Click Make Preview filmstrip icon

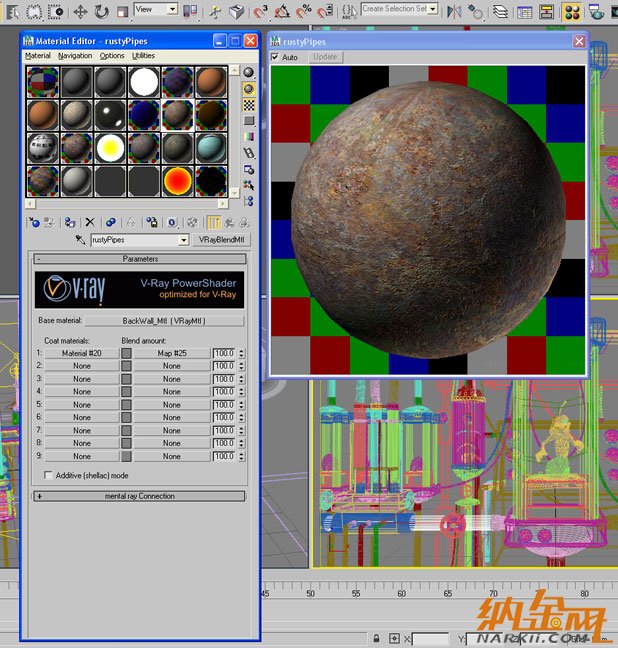tap(248, 153)
